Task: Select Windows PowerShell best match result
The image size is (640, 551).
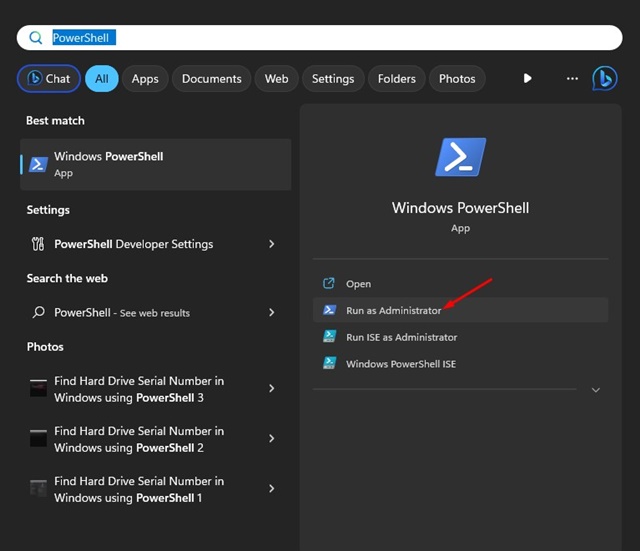Action: [156, 164]
